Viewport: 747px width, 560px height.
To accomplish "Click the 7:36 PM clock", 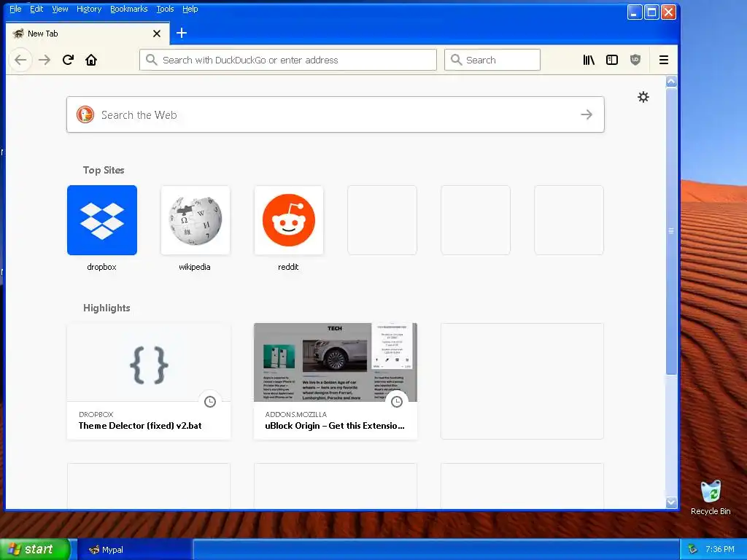I will click(720, 549).
